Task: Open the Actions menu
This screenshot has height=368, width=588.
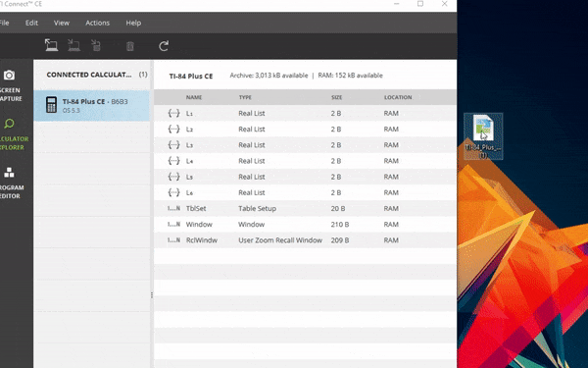Action: pos(97,23)
